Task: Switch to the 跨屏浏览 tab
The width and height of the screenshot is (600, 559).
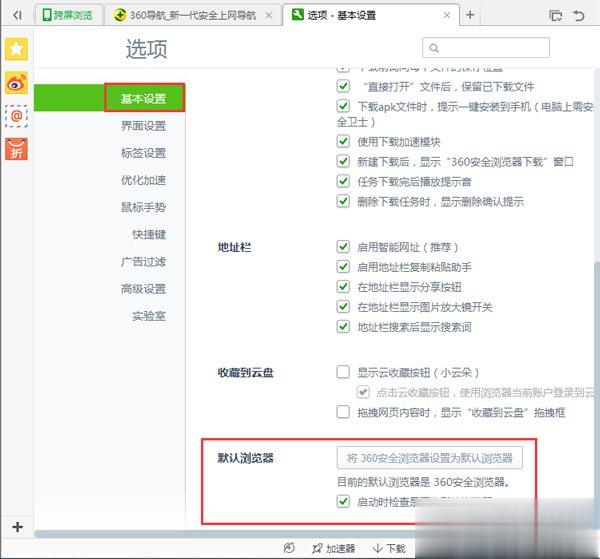Action: [x=68, y=15]
